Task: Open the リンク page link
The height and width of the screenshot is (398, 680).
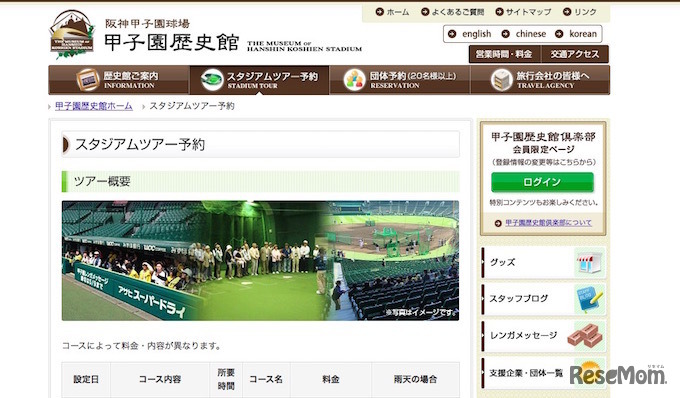Action: (x=585, y=12)
